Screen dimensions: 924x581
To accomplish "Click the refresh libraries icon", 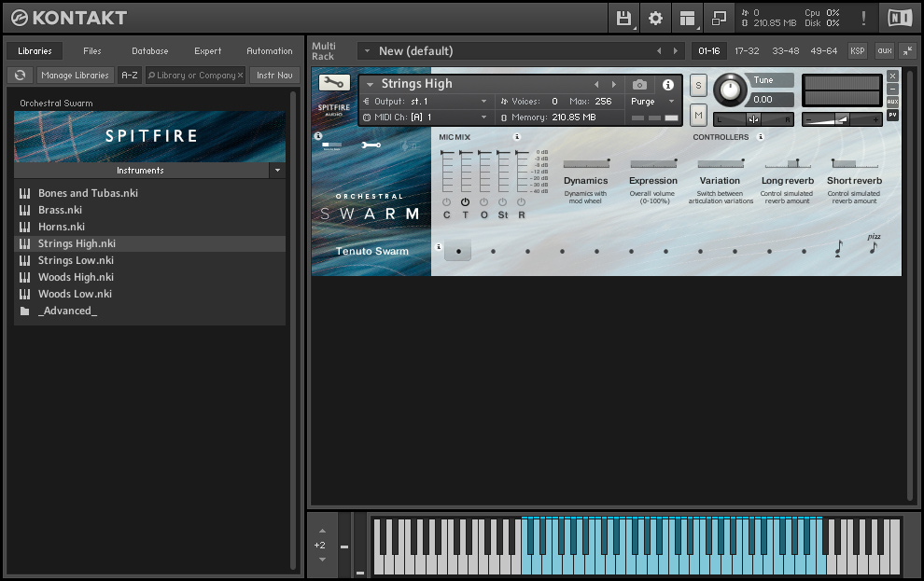I will coord(20,76).
